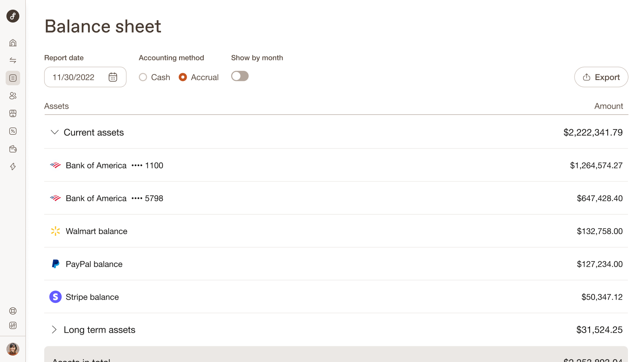Enable the Show by month toggle
Viewport: 644px width, 362px height.
239,76
